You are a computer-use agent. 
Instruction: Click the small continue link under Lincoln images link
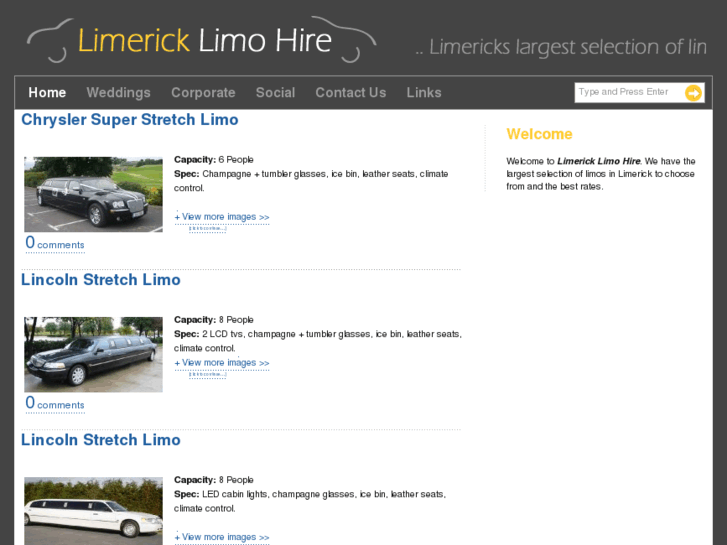[207, 374]
